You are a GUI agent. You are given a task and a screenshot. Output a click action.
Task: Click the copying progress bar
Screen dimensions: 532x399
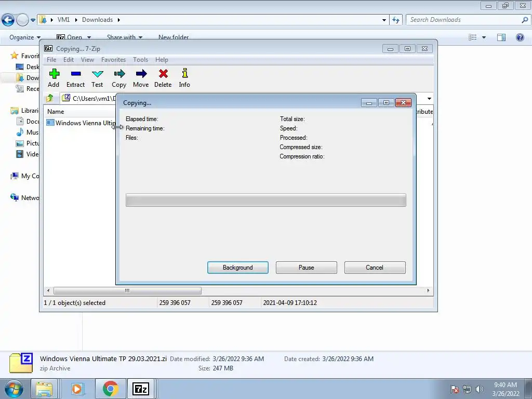pyautogui.click(x=265, y=200)
